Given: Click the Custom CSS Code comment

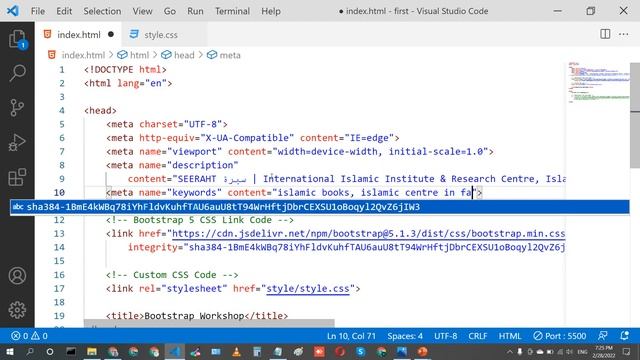Looking at the screenshot, I should 172,275.
